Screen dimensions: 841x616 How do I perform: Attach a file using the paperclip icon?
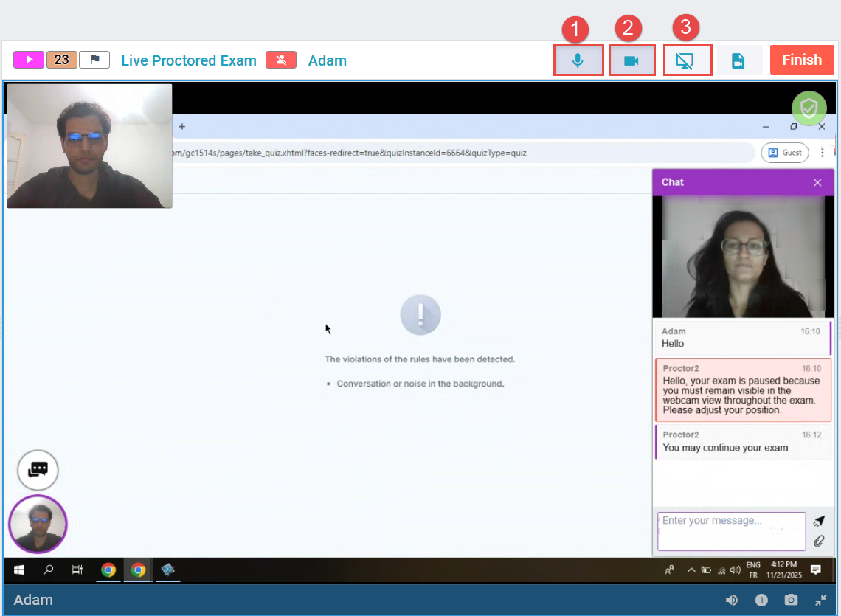[818, 541]
